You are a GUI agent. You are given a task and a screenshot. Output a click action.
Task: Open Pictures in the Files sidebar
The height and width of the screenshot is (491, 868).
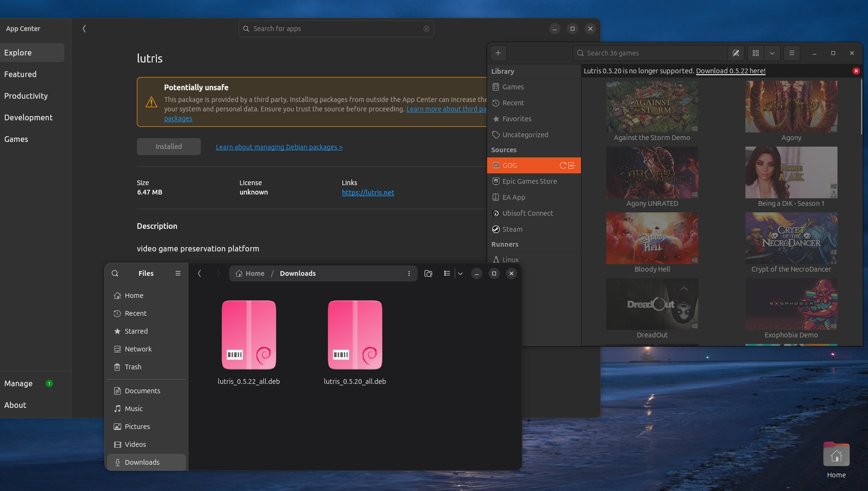(x=147, y=427)
